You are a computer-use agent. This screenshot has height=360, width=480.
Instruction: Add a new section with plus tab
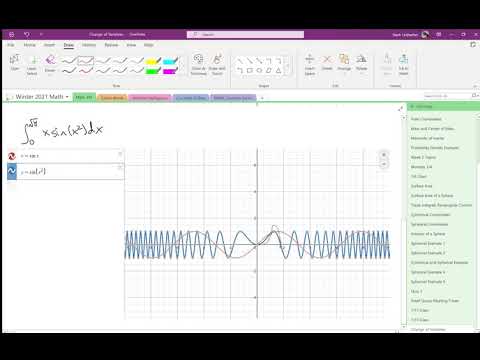[x=262, y=98]
